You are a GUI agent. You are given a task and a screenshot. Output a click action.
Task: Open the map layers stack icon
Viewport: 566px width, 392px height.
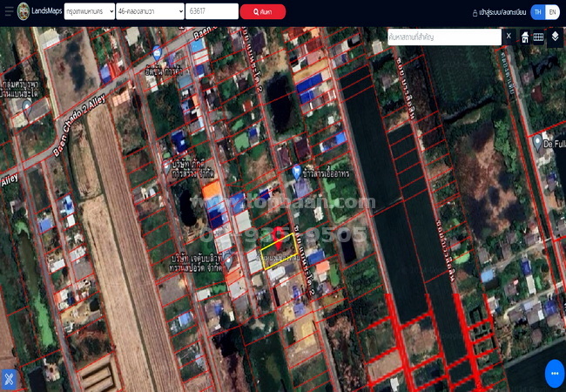555,37
